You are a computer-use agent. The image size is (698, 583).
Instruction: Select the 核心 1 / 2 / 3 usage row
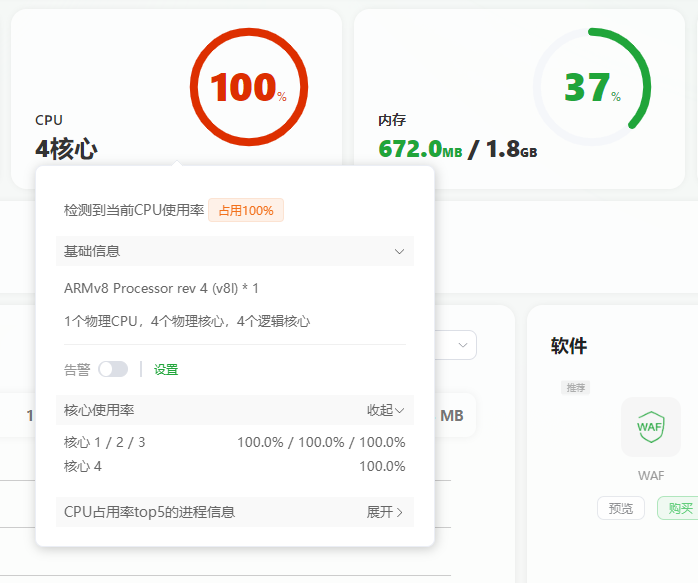click(234, 442)
